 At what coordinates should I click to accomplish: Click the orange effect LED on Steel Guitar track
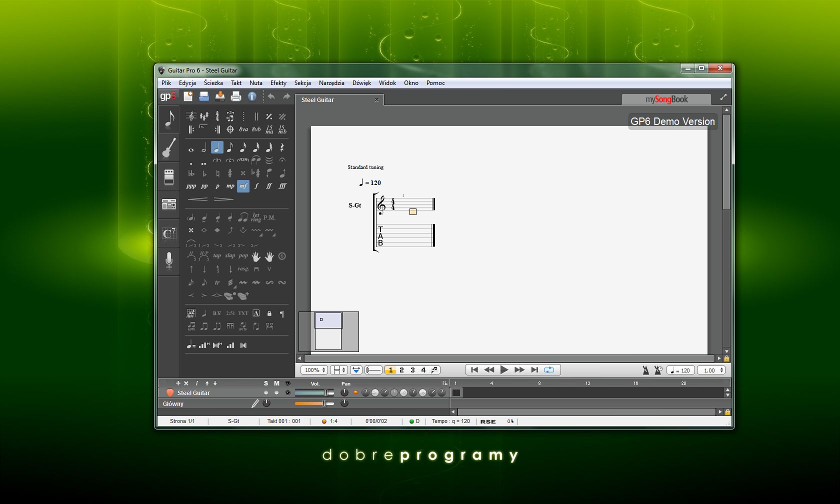tap(355, 393)
